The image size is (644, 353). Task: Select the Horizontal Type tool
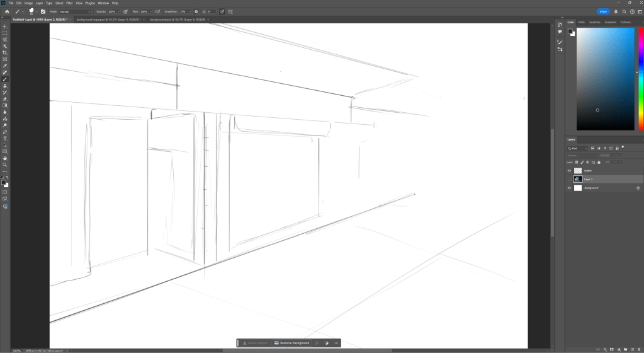(x=5, y=138)
